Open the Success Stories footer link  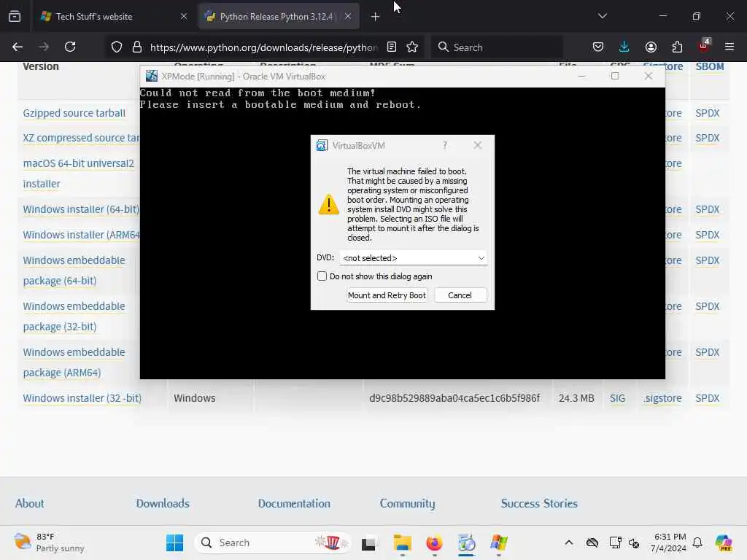pos(539,503)
